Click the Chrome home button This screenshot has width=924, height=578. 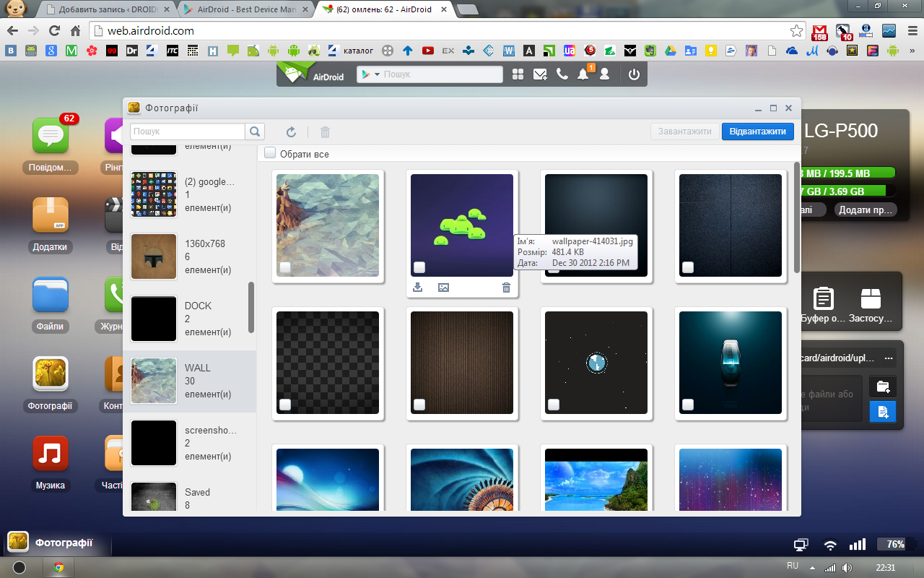(75, 31)
